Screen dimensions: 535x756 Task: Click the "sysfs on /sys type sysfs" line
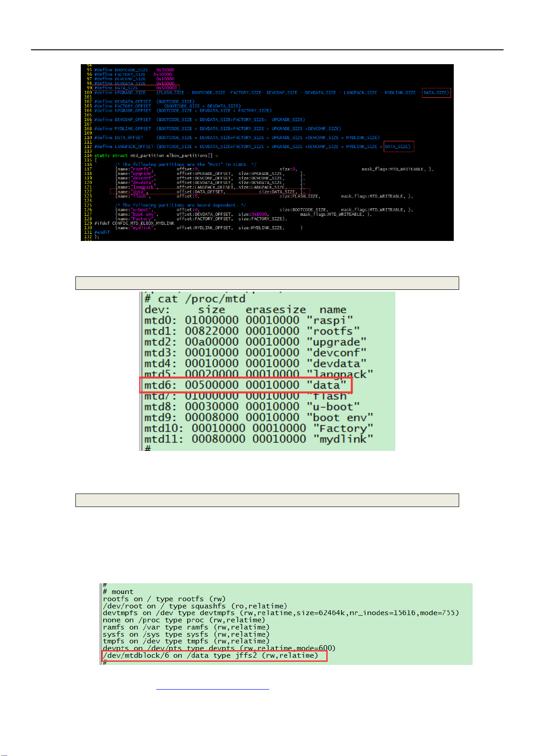coord(186,634)
